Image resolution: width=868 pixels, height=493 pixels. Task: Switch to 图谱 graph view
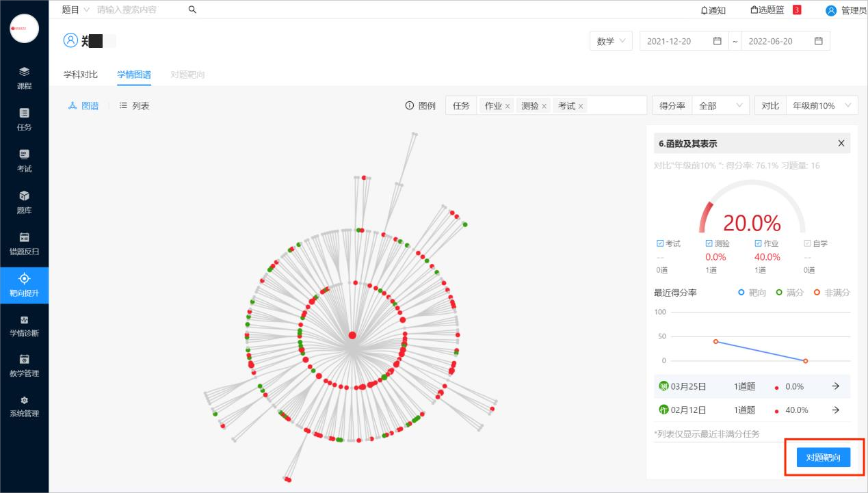(83, 106)
